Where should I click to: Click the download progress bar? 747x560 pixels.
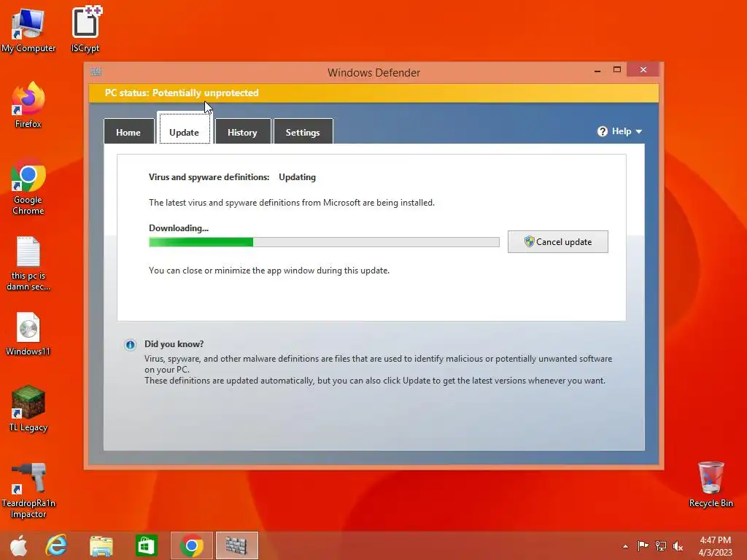click(324, 242)
